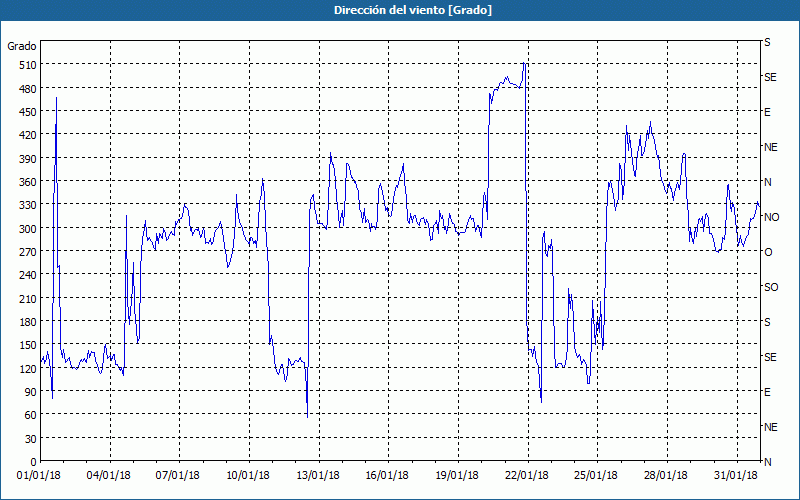The height and width of the screenshot is (500, 800).
Task: Click the 240 value on the y-axis
Action: [28, 276]
